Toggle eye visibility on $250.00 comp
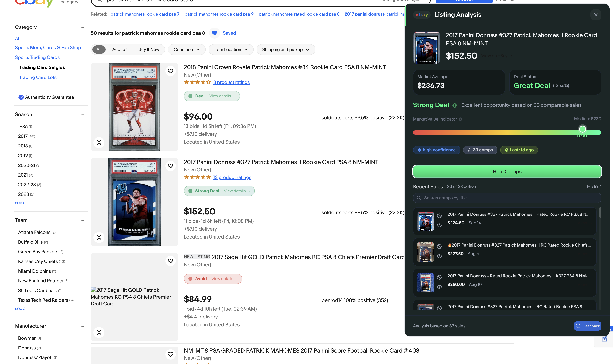The width and height of the screenshot is (613, 364). 439,287
